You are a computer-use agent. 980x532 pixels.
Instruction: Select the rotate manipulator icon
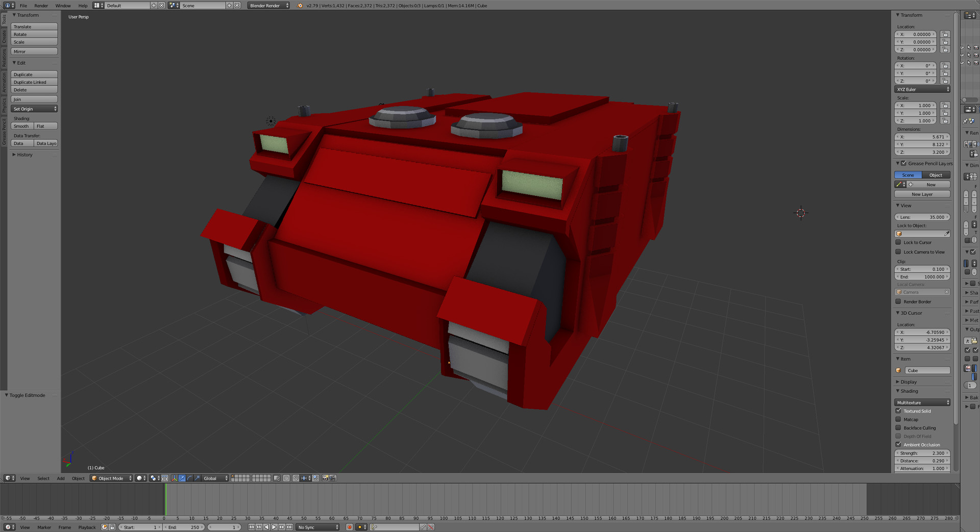click(189, 478)
